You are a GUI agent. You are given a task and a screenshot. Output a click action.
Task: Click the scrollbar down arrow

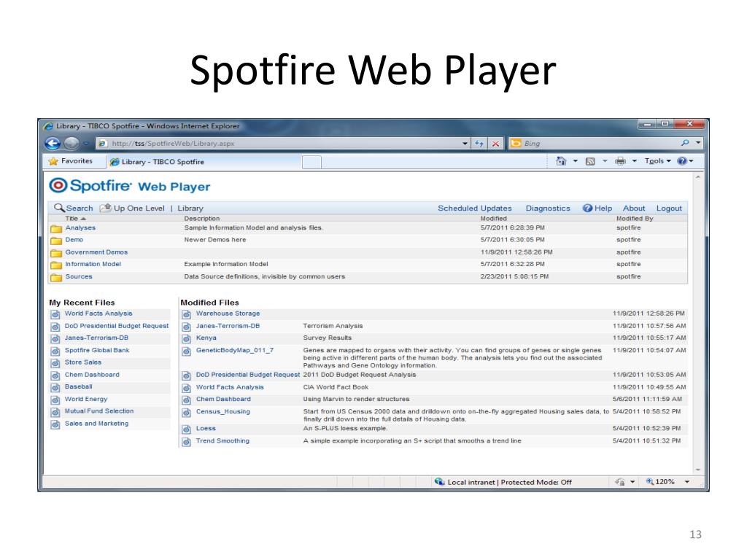click(x=698, y=470)
